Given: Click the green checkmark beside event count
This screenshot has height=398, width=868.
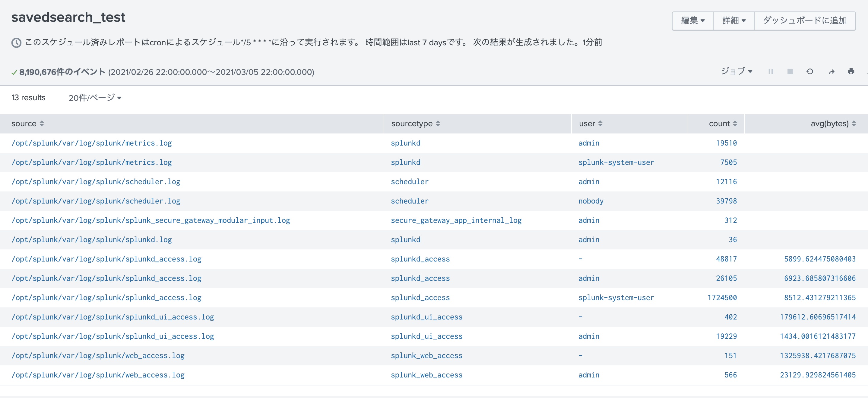Looking at the screenshot, I should (x=14, y=72).
